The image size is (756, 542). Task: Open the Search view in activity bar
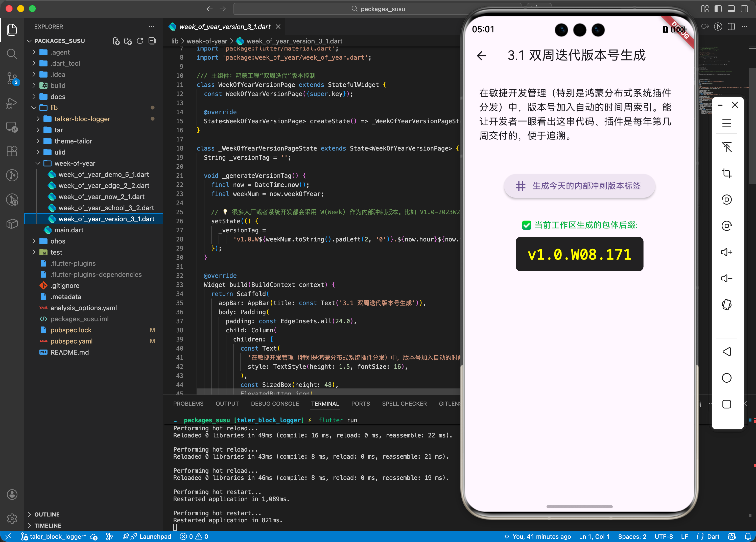pyautogui.click(x=12, y=54)
